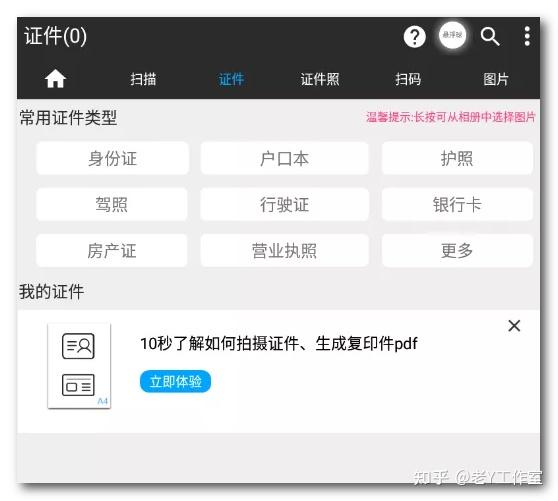Open the 扫码 tab
Image resolution: width=558 pixels, height=501 pixels.
(408, 79)
